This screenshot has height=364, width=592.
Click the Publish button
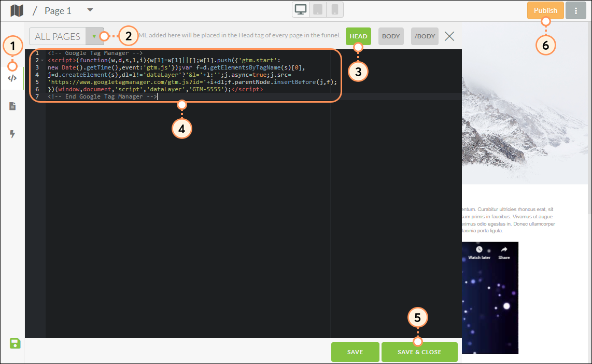(545, 10)
